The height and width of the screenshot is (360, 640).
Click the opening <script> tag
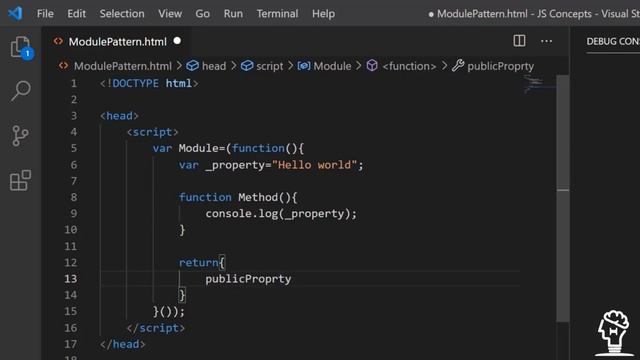tap(152, 132)
